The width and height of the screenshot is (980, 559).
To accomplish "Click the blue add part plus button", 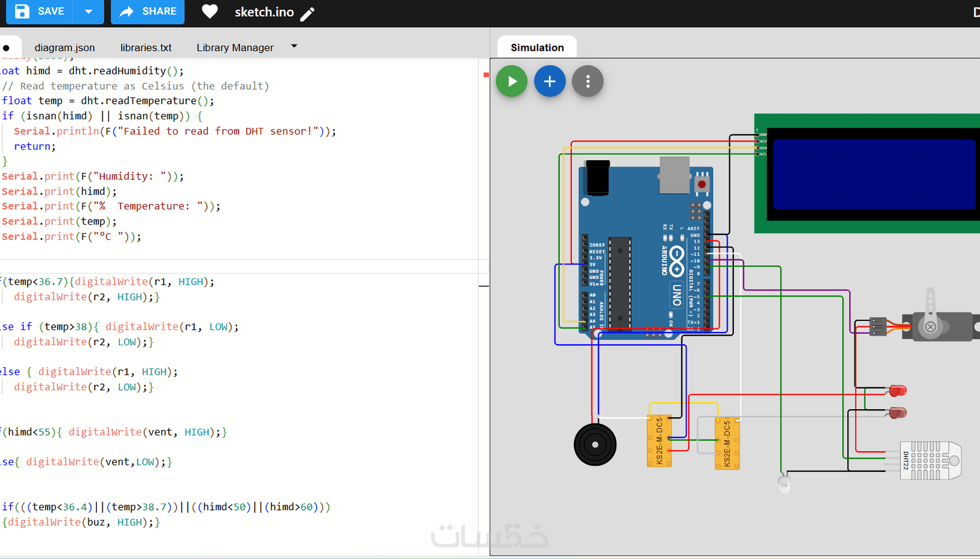I will click(x=549, y=81).
